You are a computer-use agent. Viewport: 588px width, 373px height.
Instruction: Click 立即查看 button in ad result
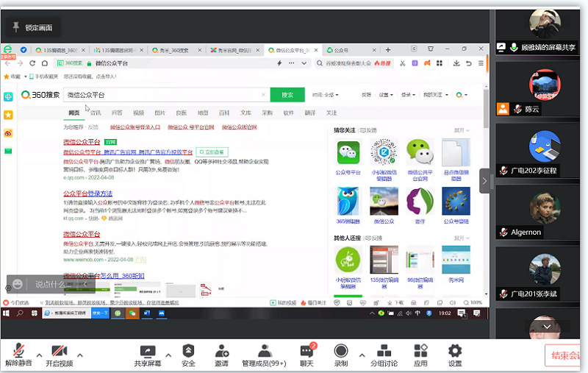point(212,152)
